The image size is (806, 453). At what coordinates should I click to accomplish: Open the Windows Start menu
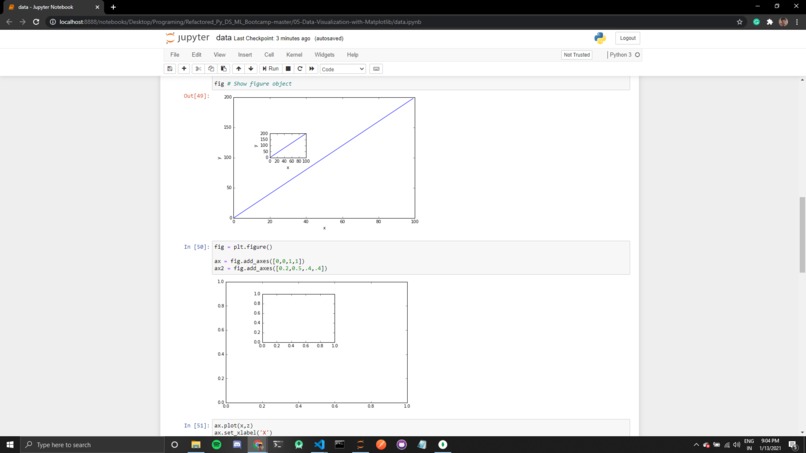10,445
